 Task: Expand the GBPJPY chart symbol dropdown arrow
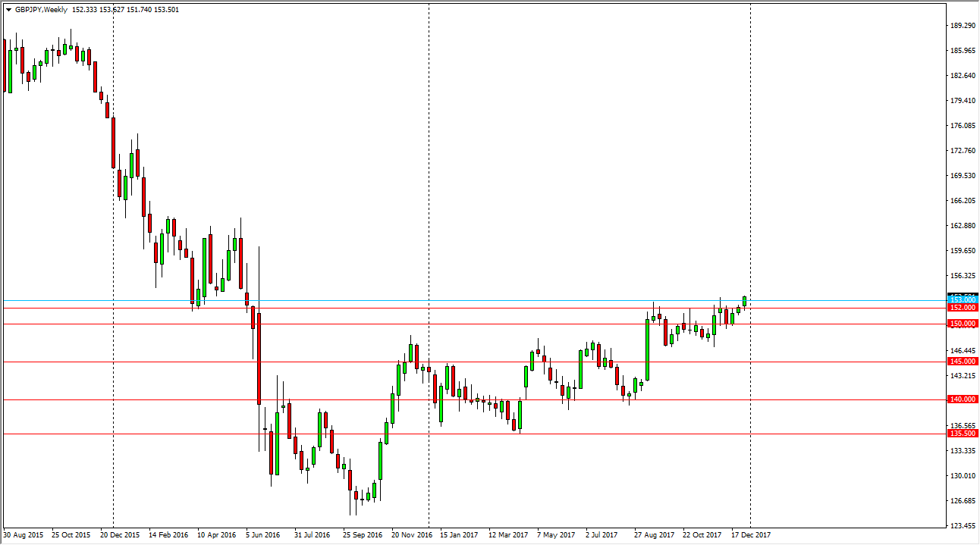pos(8,8)
